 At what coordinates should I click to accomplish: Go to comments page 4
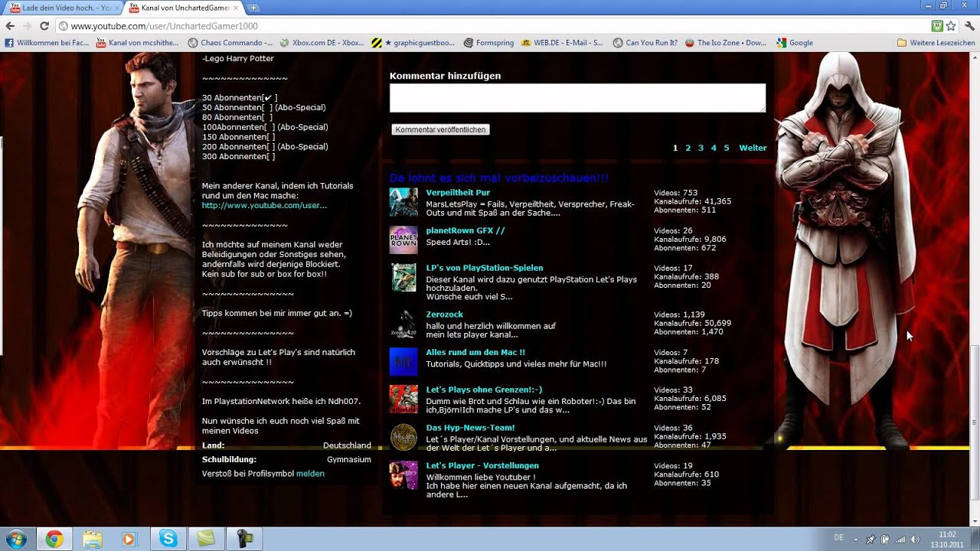click(x=714, y=148)
